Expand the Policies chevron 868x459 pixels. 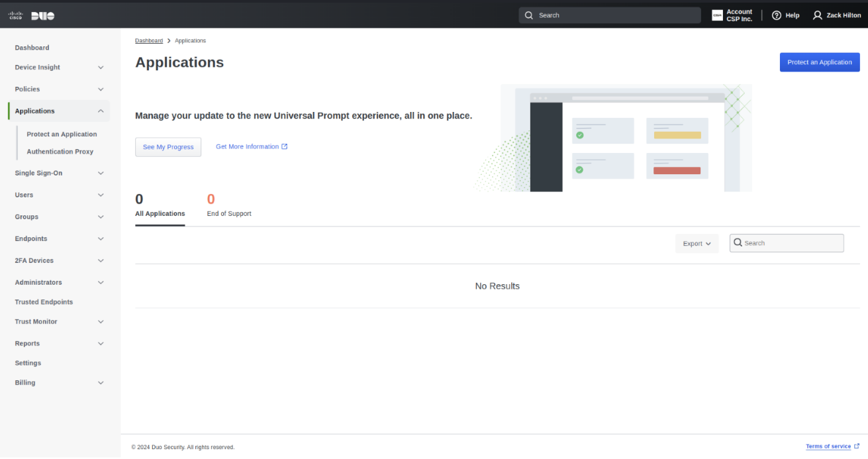click(x=101, y=89)
